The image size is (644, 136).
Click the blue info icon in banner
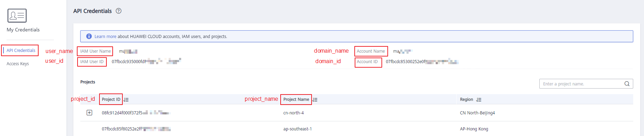pos(89,36)
